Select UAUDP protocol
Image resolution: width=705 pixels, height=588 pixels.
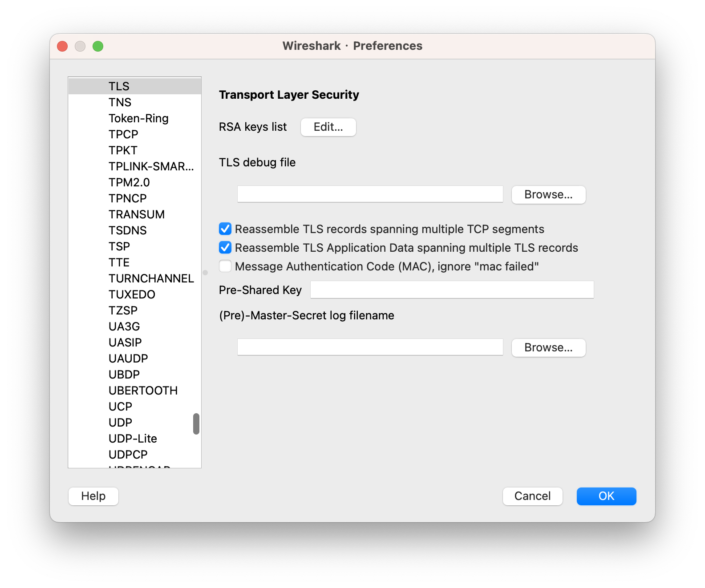[134, 358]
